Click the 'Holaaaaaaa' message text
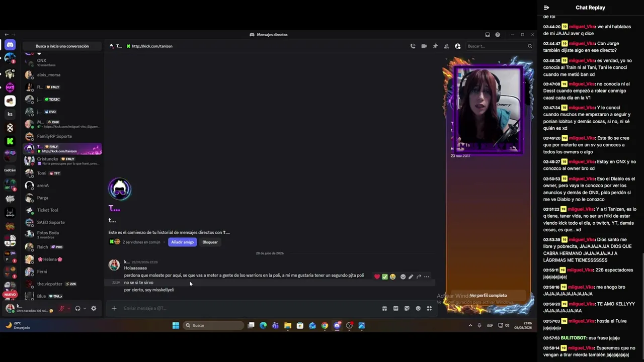644x362 pixels. (135, 268)
